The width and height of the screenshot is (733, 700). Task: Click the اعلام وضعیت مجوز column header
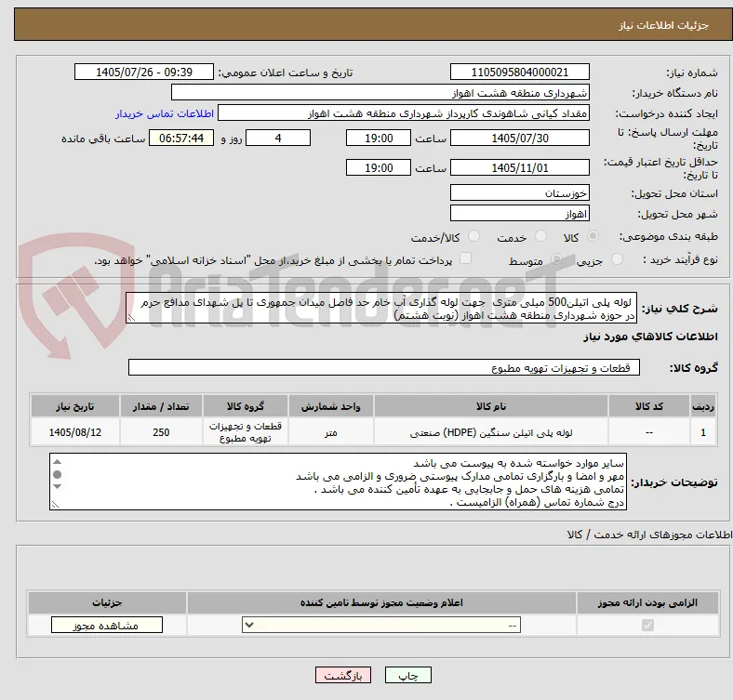pyautogui.click(x=381, y=602)
